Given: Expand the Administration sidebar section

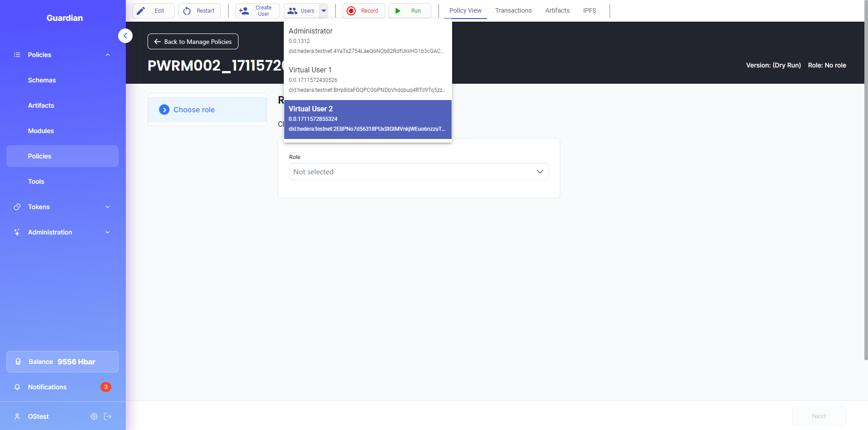Looking at the screenshot, I should pyautogui.click(x=107, y=232).
